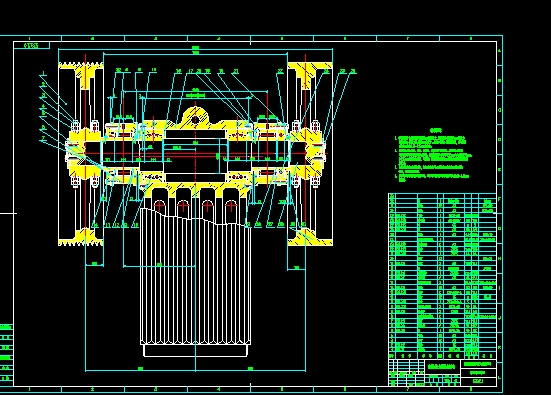Image resolution: width=551 pixels, height=395 pixels.
Task: Click zone letter J on right frame
Action: point(500,318)
